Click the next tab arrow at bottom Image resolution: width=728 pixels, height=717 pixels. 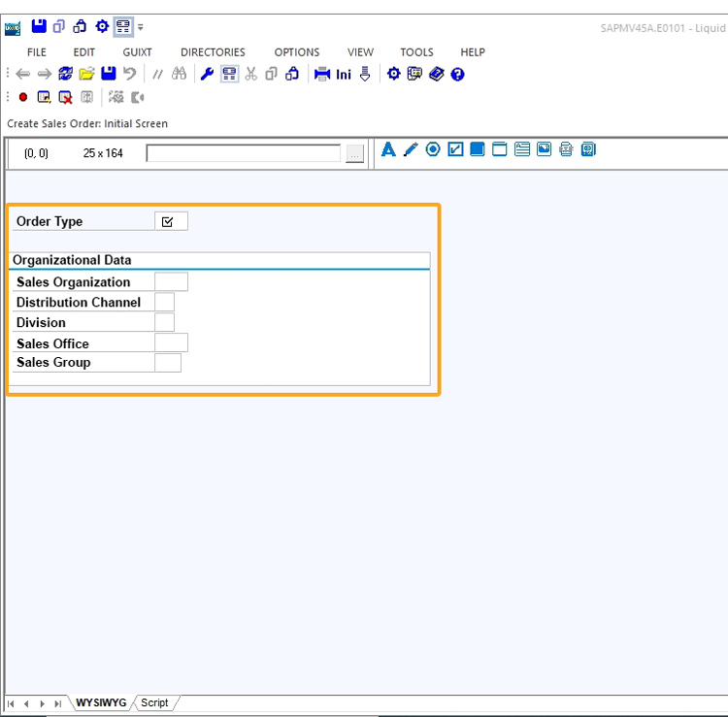[x=42, y=703]
